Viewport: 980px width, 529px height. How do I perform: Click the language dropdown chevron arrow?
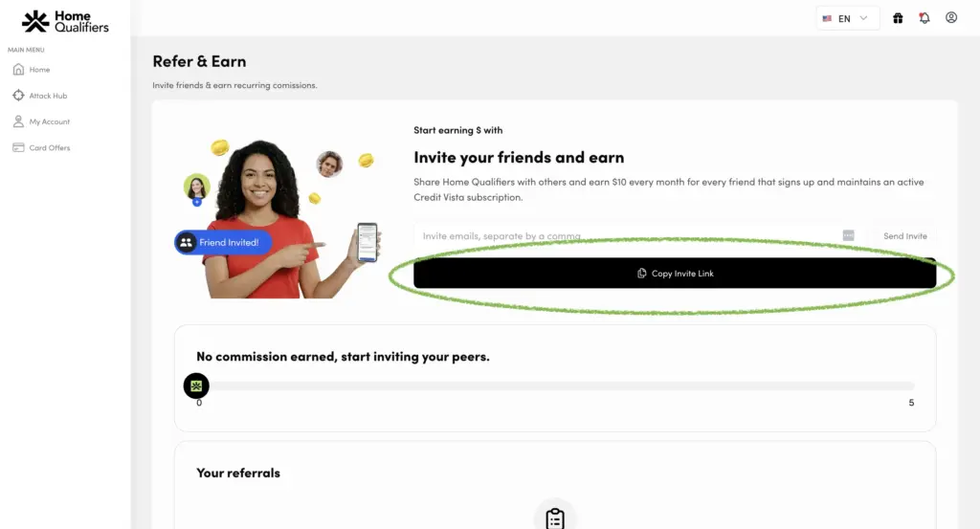863,18
